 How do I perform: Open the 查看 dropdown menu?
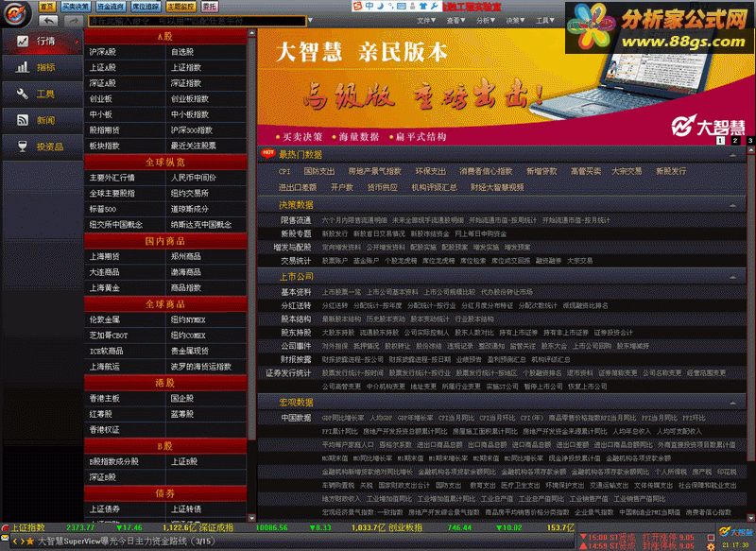(455, 20)
